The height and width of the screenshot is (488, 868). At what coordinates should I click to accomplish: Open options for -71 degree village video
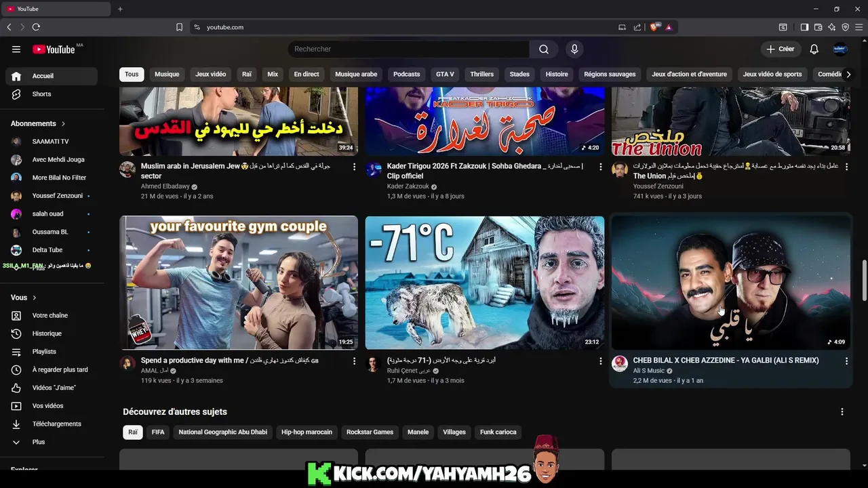600,361
